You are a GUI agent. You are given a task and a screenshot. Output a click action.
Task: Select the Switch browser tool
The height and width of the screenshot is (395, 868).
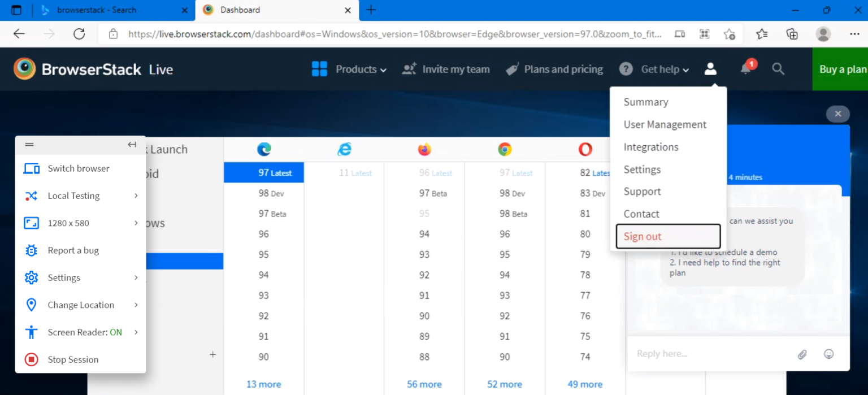coord(77,168)
